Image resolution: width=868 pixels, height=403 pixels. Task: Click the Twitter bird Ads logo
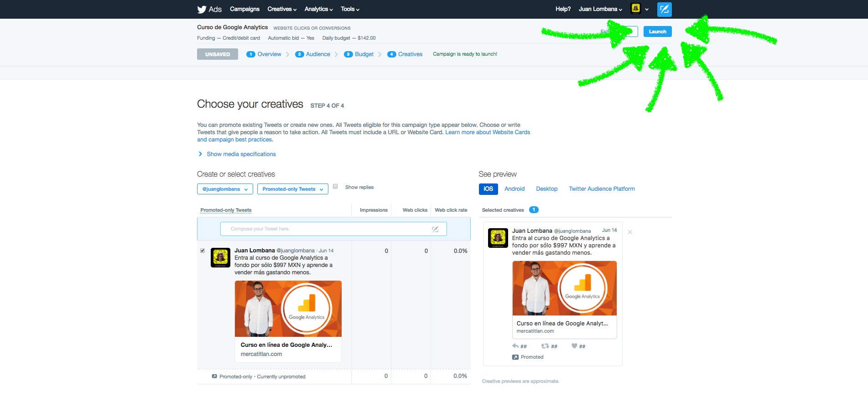click(209, 9)
